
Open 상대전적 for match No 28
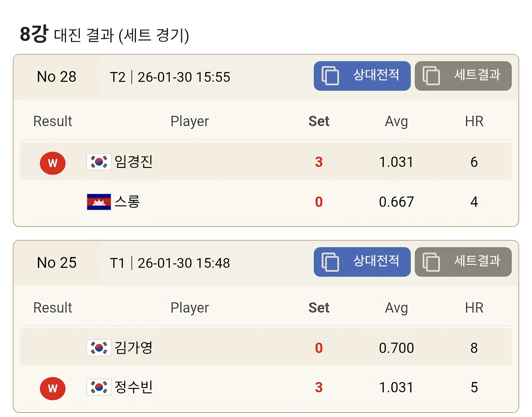pyautogui.click(x=362, y=76)
